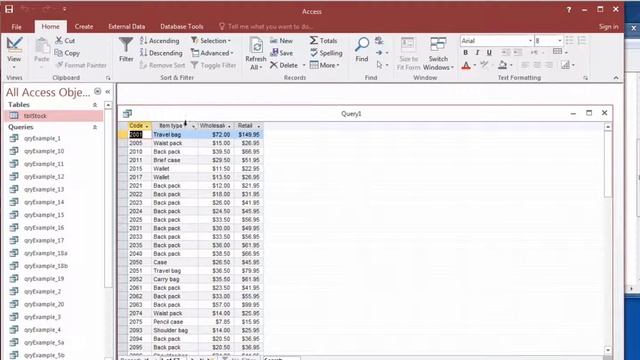Click the font color A icon

(x=466, y=65)
